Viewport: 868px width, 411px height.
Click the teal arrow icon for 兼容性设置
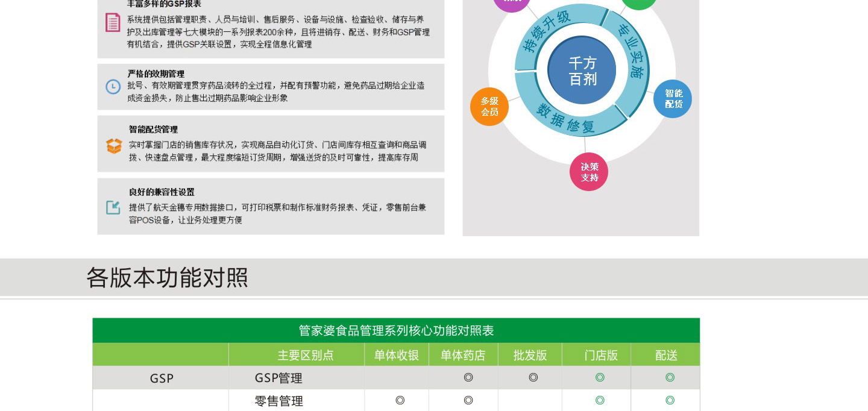tap(113, 208)
